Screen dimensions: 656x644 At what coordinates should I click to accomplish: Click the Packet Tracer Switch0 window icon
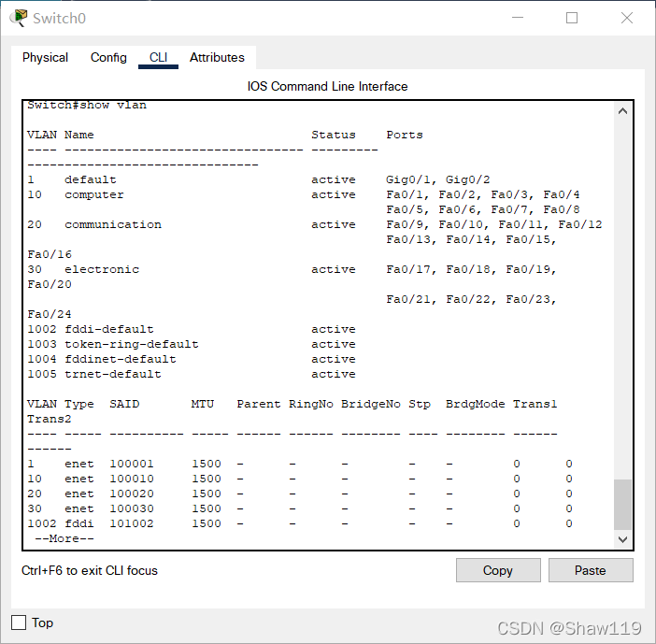pyautogui.click(x=18, y=18)
